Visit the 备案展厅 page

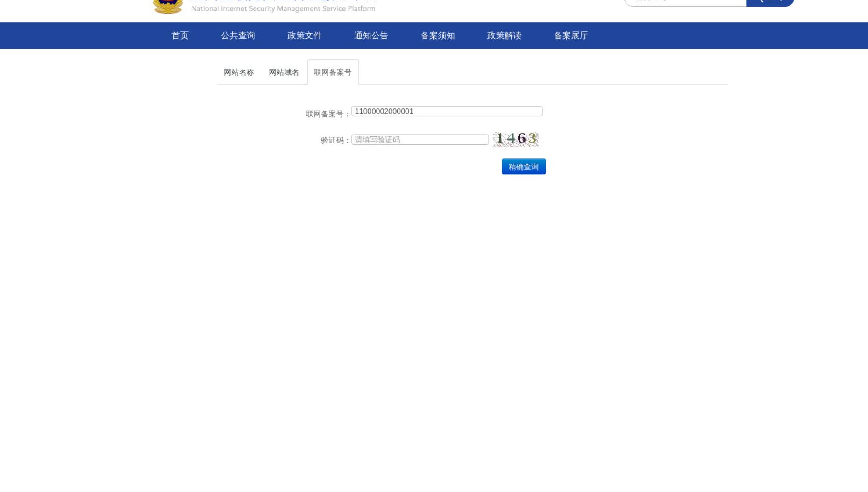571,36
